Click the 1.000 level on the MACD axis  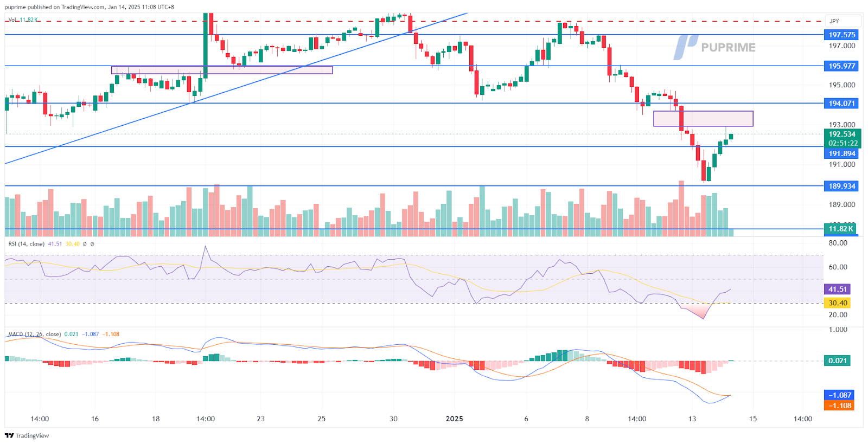pyautogui.click(x=838, y=329)
